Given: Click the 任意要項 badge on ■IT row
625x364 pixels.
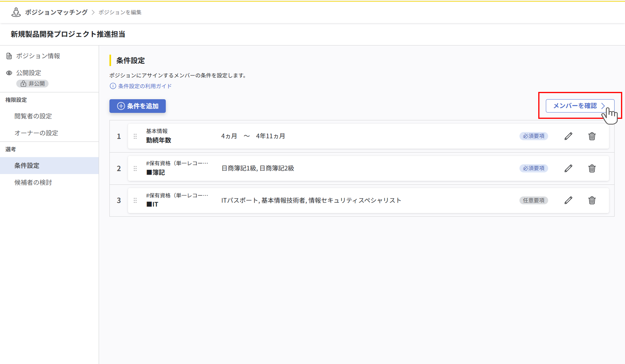Looking at the screenshot, I should (534, 200).
